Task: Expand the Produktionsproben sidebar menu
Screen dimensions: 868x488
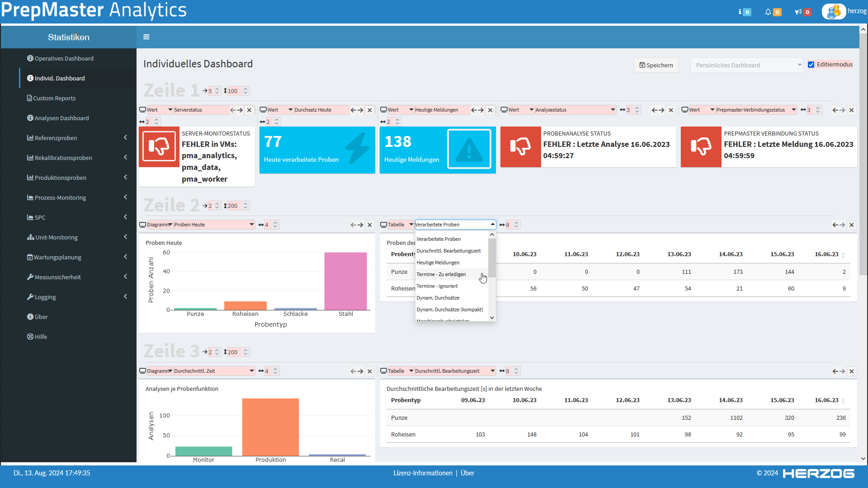Action: coord(77,178)
